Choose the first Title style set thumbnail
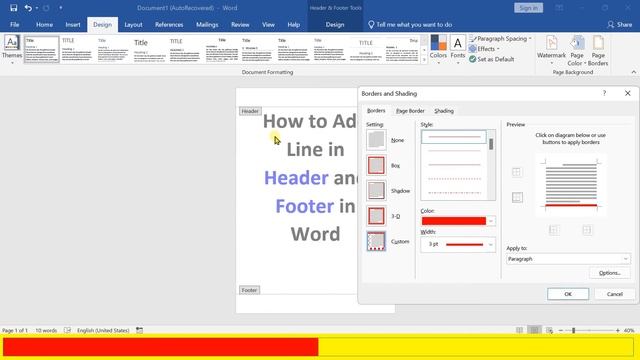The image size is (640, 360). tap(42, 49)
